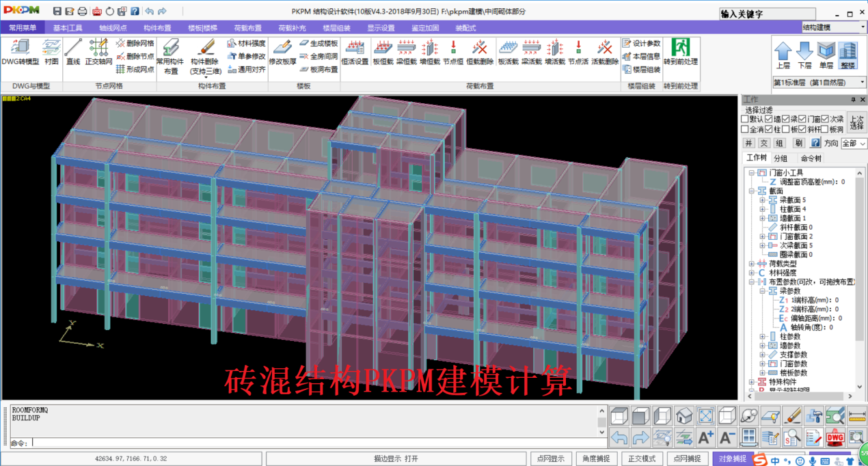Click the 构件删除 brush icon
868x466 pixels.
coord(205,46)
